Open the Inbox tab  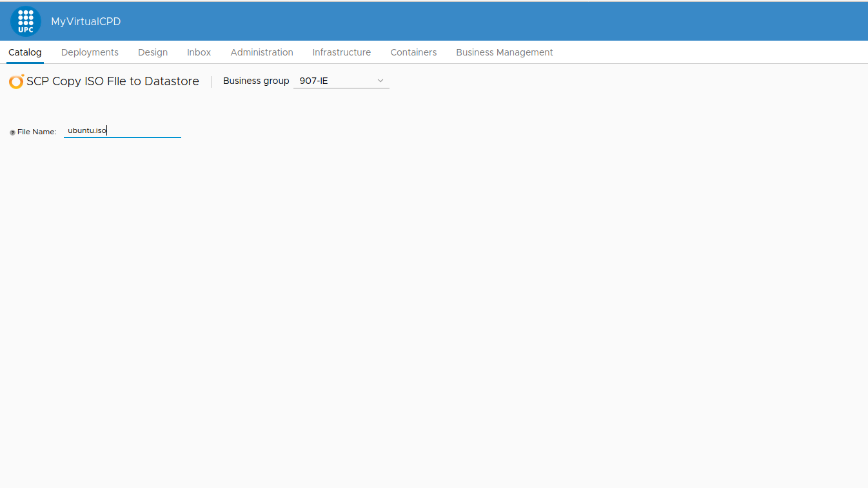[x=199, y=52]
